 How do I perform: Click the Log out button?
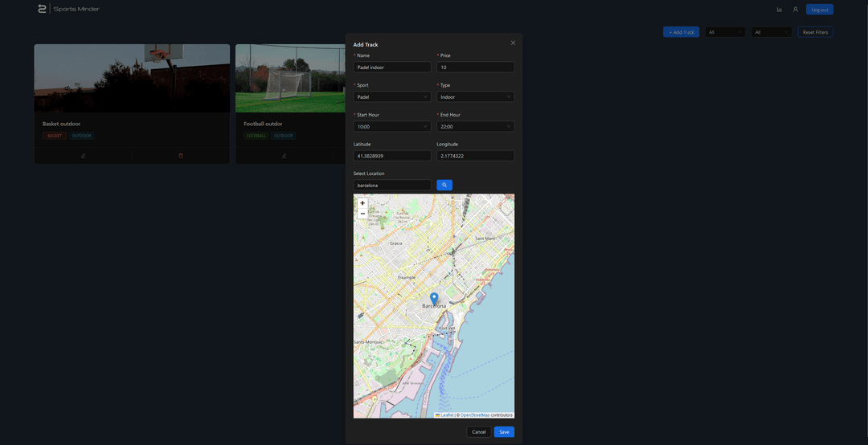(x=820, y=10)
